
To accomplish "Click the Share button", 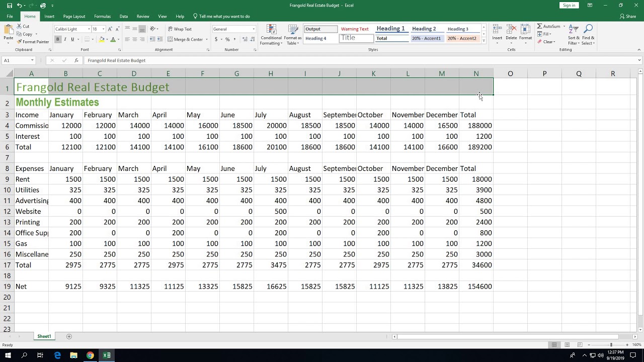I will coord(628,17).
